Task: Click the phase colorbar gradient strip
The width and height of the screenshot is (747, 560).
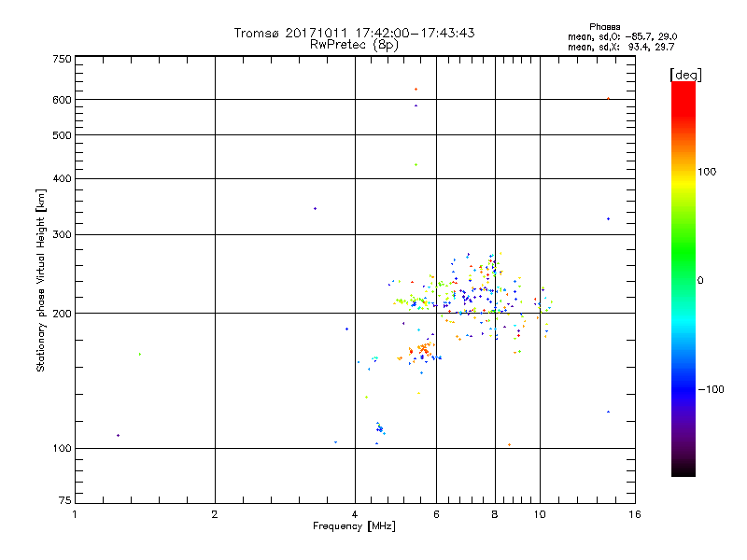Action: click(684, 278)
